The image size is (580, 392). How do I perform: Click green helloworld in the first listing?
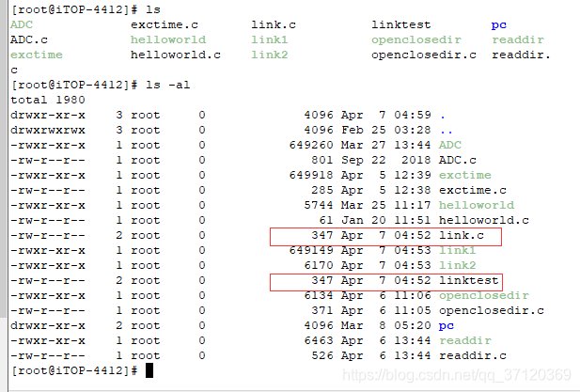point(168,39)
